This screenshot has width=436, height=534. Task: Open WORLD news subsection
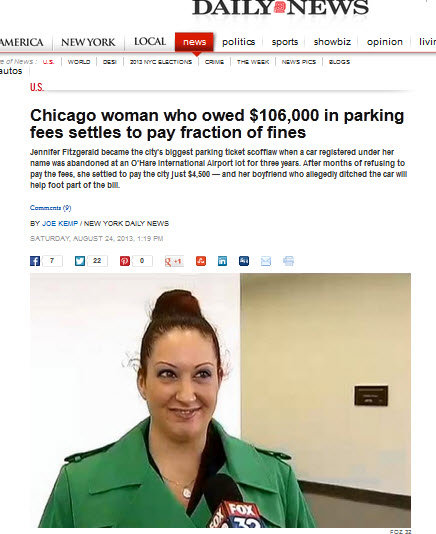click(79, 62)
